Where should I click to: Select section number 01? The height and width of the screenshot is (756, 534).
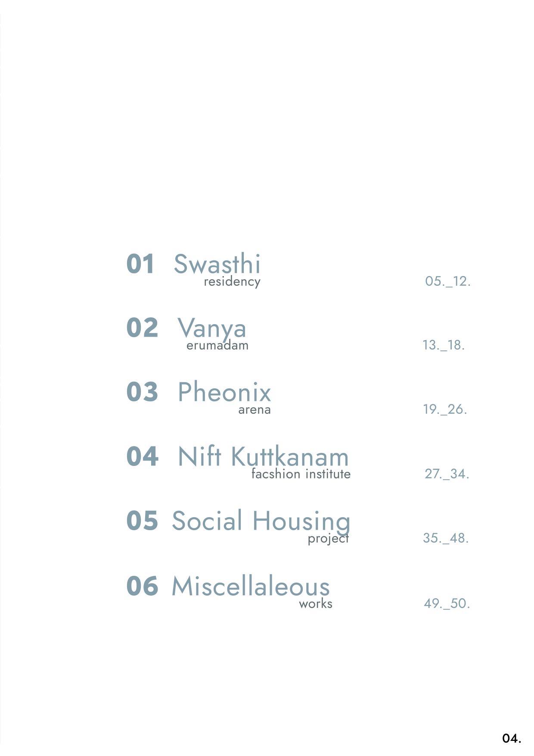(140, 264)
